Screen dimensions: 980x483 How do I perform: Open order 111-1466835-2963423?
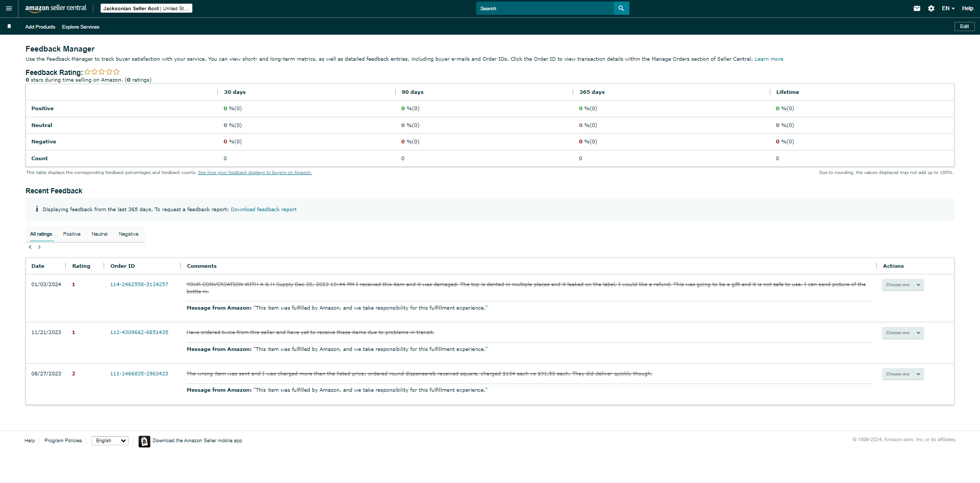click(139, 374)
